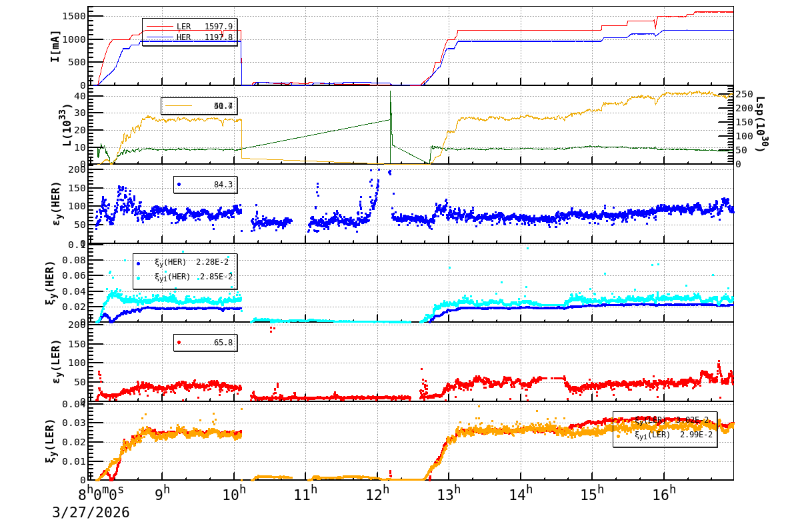Click the 1500 tick on current axis
The image size is (800, 532).
pyautogui.click(x=73, y=16)
